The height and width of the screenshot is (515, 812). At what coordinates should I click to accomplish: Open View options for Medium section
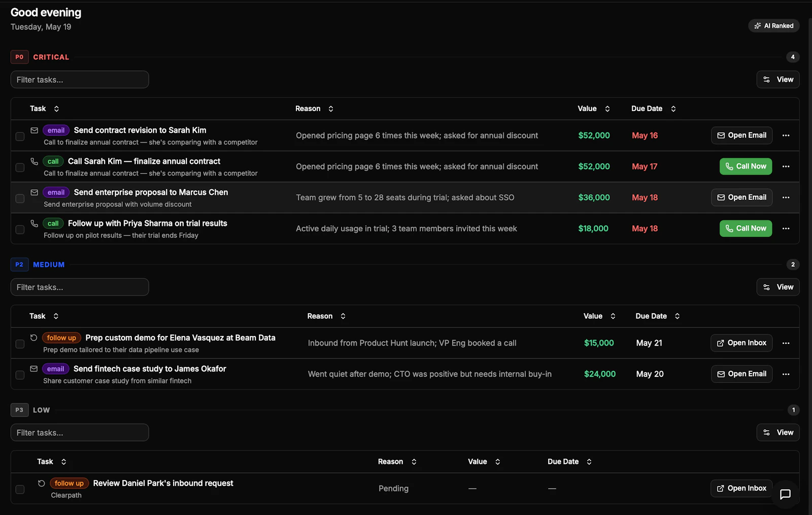coord(778,287)
